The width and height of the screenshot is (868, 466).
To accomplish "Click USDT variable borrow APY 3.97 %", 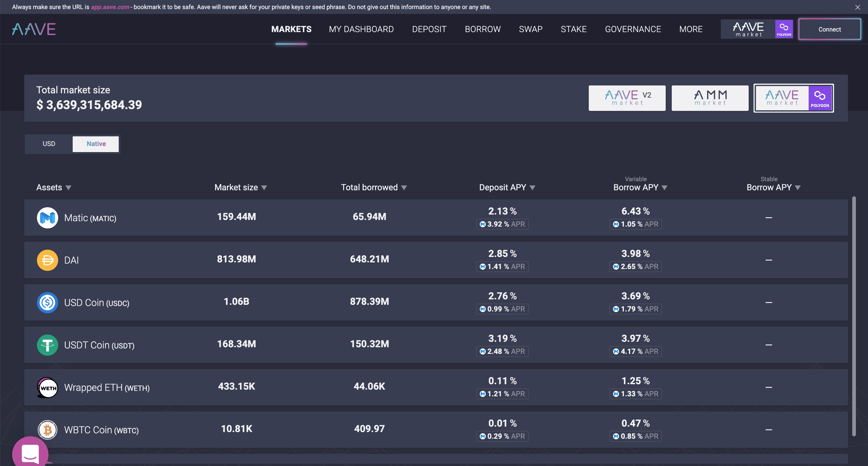I will (635, 338).
